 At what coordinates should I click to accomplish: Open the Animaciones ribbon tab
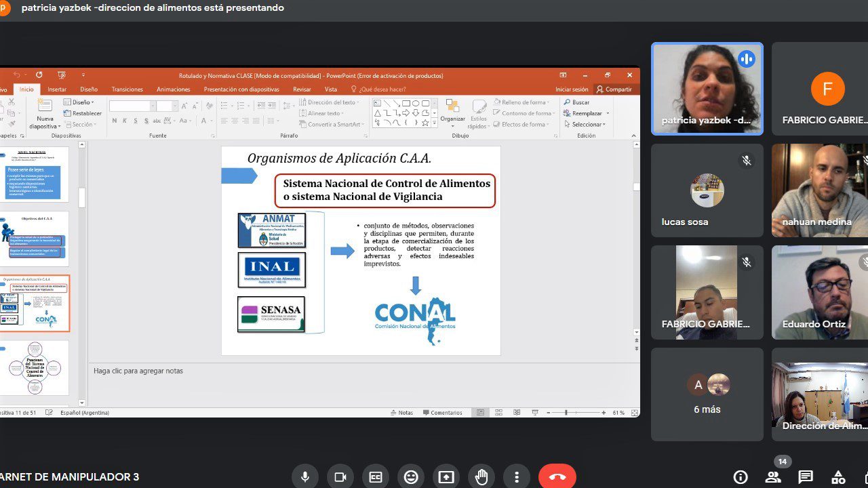(x=174, y=89)
